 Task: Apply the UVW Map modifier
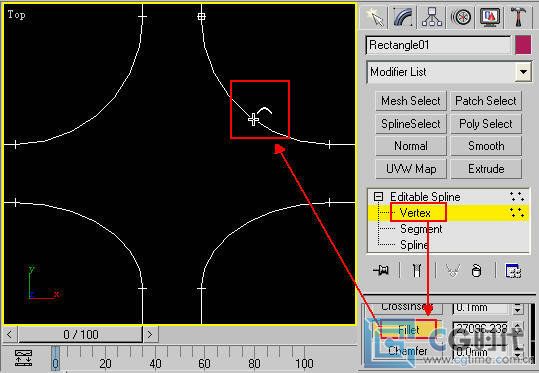[411, 169]
